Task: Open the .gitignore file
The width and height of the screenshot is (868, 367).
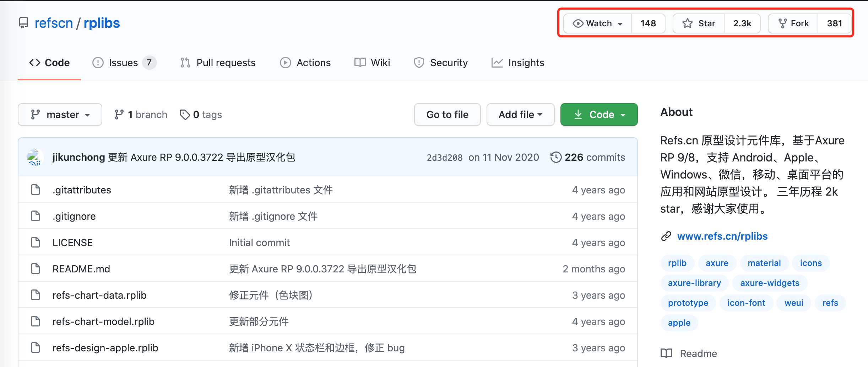Action: point(74,216)
